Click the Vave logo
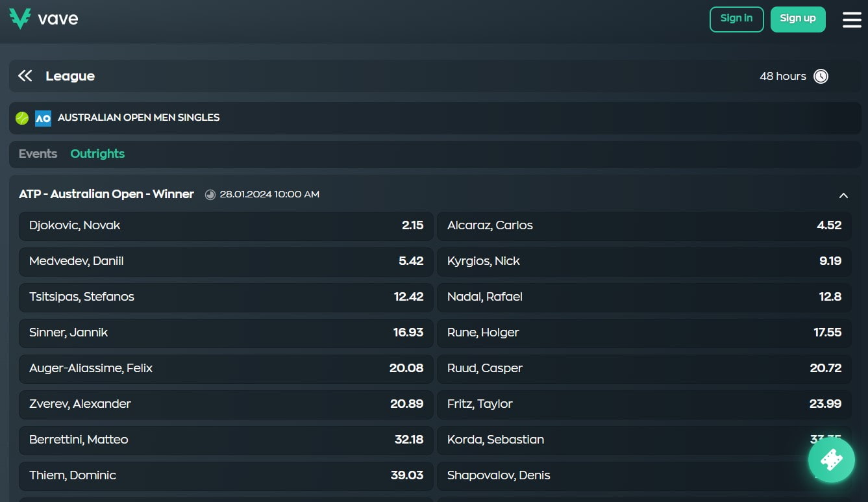The image size is (868, 502). 43,19
